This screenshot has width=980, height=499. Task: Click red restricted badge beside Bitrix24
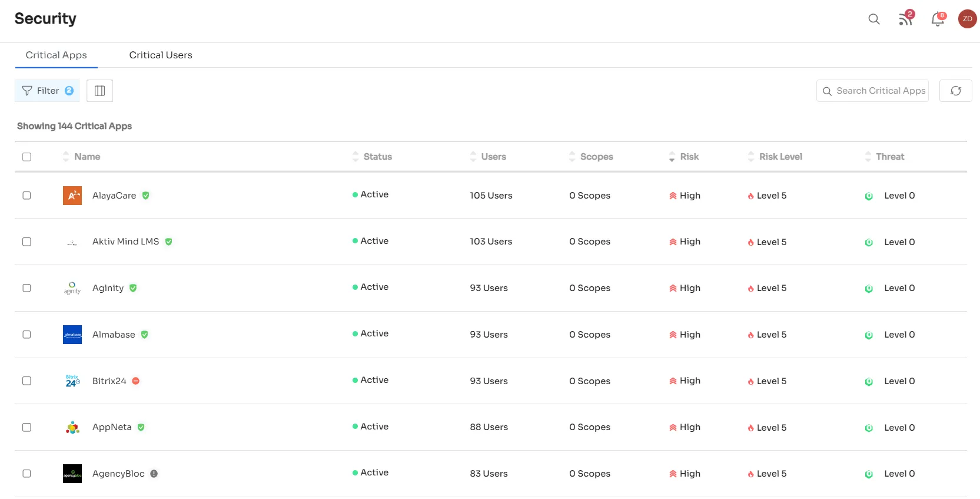(135, 381)
